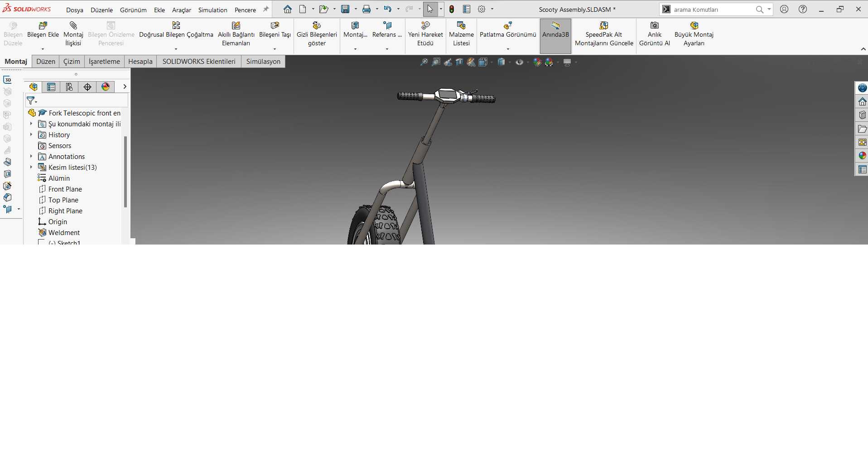Open the Simulation menu
868x461 pixels.
click(x=212, y=10)
